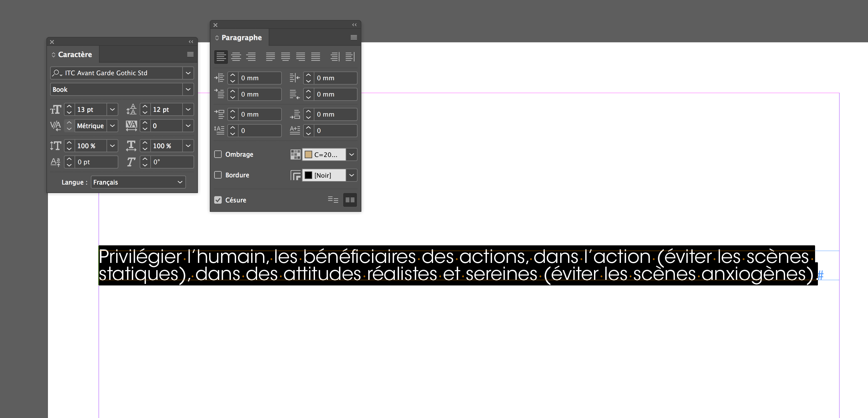Select the align left paragraph icon
The image size is (868, 418).
(221, 57)
